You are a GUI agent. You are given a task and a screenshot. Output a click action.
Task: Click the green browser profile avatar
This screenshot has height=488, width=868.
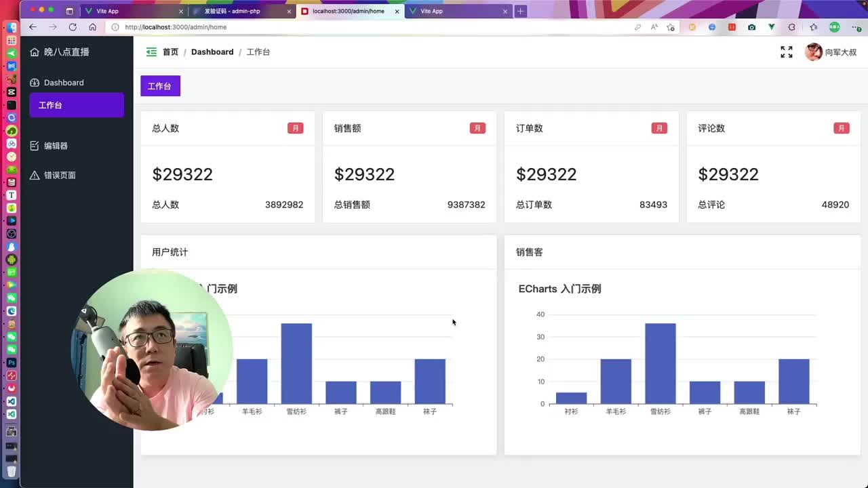pos(834,27)
